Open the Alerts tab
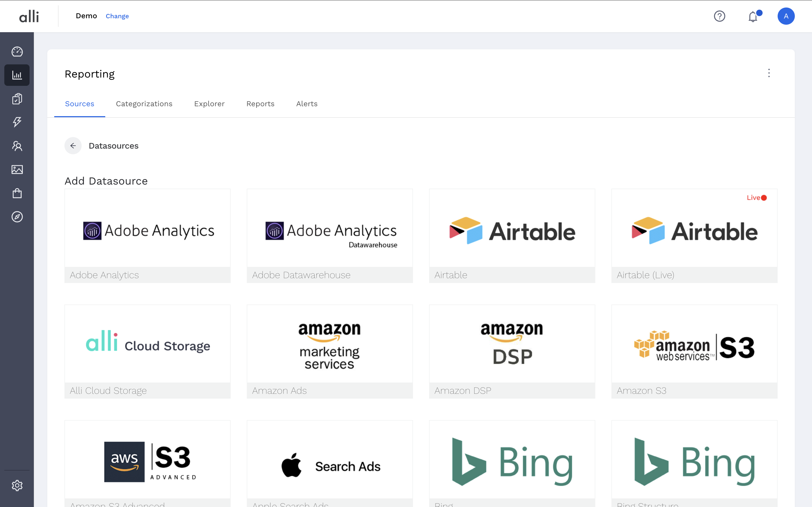This screenshot has width=812, height=507. 307,104
